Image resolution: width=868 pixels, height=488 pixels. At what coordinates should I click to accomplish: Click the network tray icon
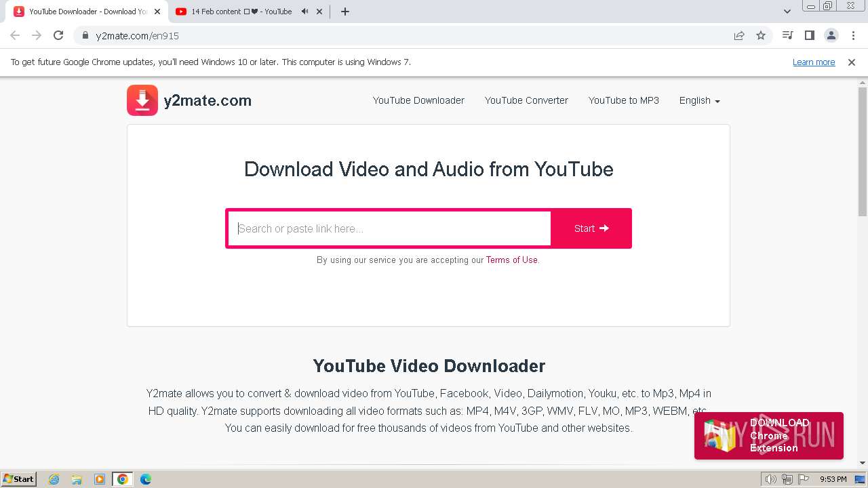787,479
